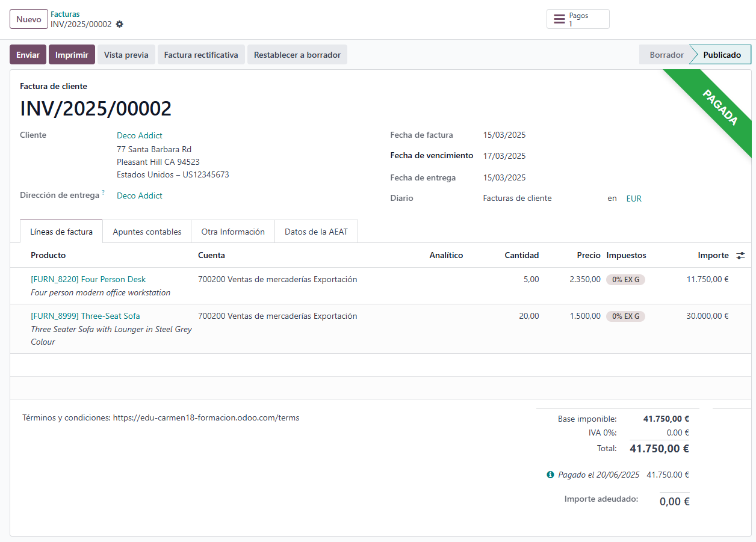Select the Borrador status stage
756x542 pixels.
[x=665, y=55]
